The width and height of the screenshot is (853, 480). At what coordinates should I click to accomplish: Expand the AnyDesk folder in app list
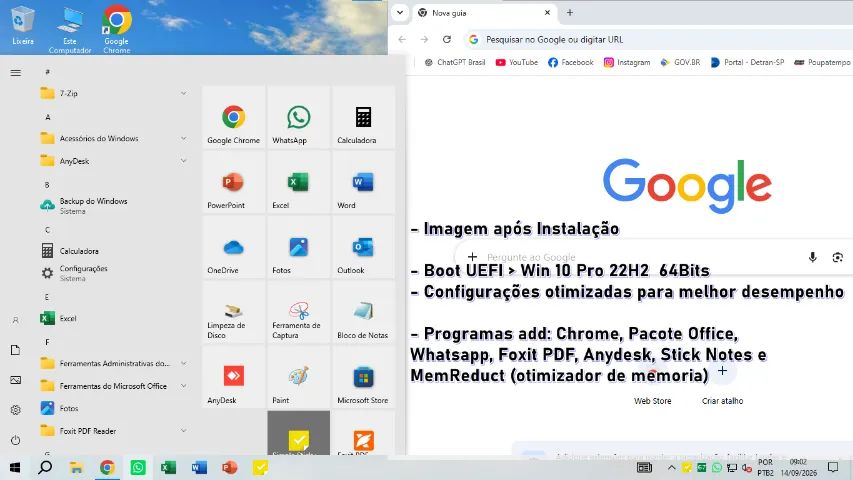tap(183, 161)
